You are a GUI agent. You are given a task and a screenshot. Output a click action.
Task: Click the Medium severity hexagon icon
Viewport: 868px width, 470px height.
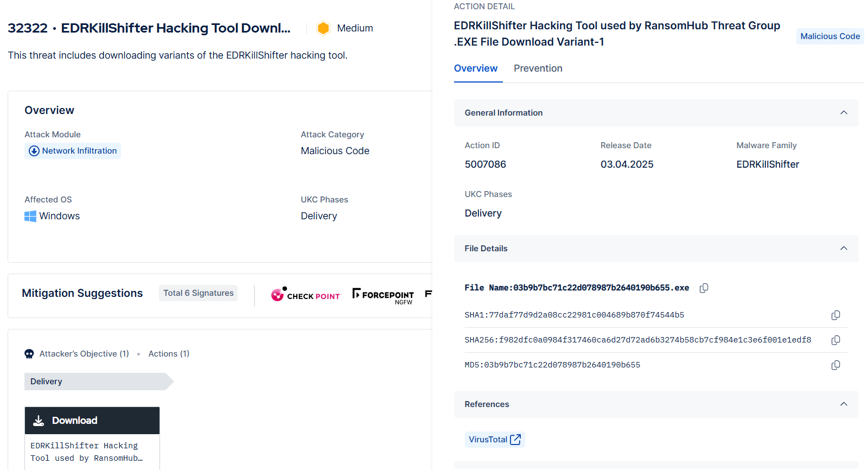pyautogui.click(x=323, y=28)
